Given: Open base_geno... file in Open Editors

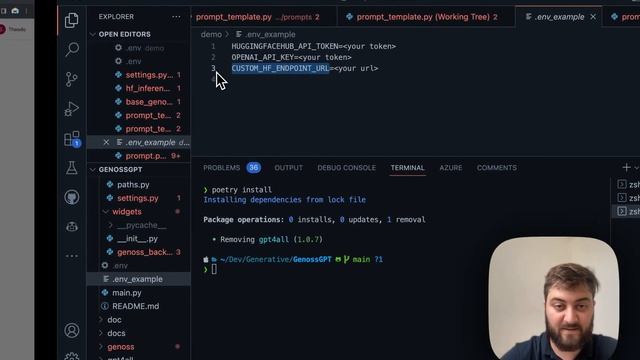Looking at the screenshot, I should (x=139, y=102).
